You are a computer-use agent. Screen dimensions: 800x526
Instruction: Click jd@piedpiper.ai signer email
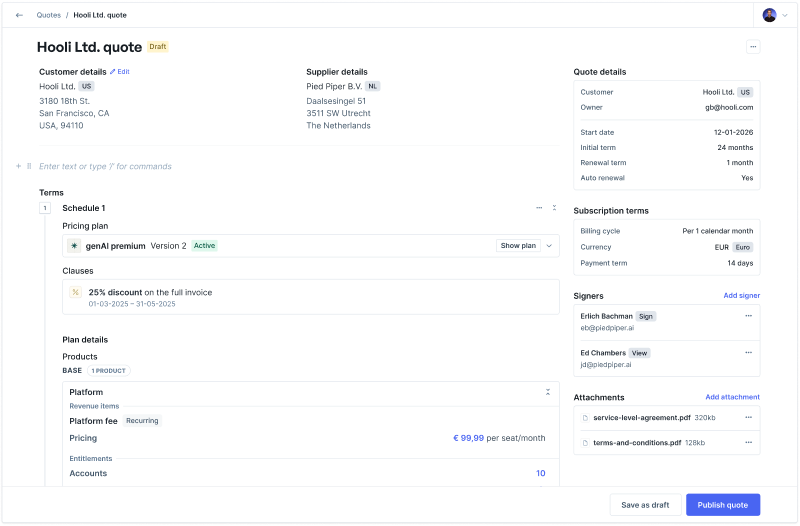(606, 365)
